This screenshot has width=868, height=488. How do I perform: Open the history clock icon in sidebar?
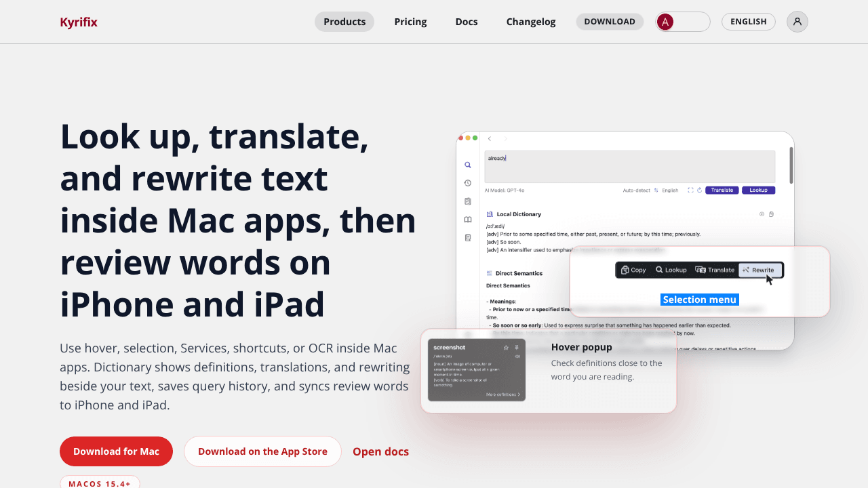468,183
